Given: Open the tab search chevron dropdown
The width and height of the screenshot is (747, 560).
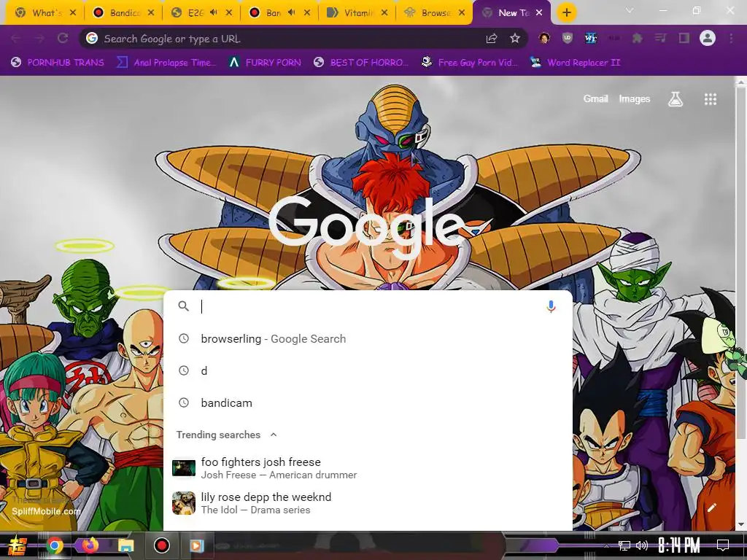Looking at the screenshot, I should [x=630, y=10].
